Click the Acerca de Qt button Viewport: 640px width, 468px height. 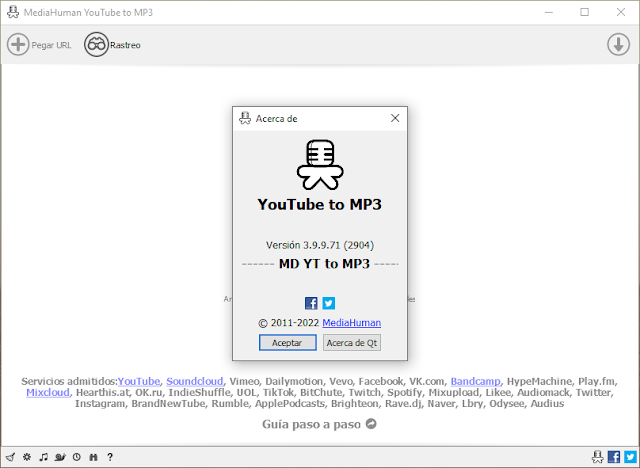coord(352,343)
